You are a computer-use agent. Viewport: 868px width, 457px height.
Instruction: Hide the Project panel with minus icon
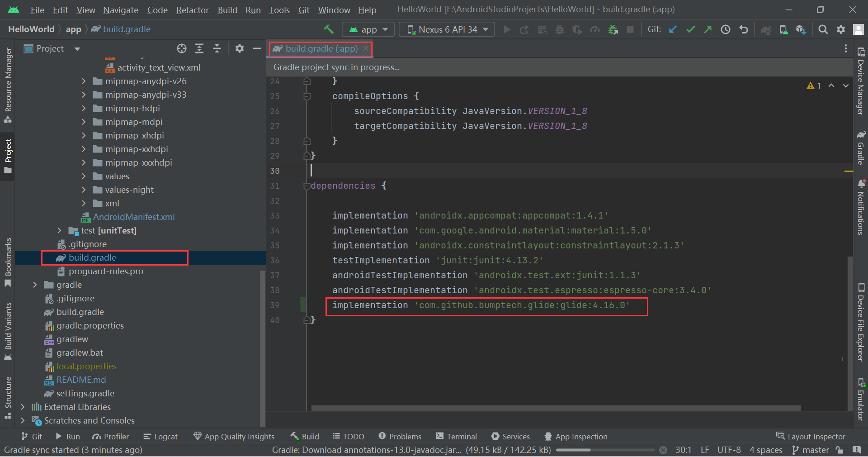point(257,48)
